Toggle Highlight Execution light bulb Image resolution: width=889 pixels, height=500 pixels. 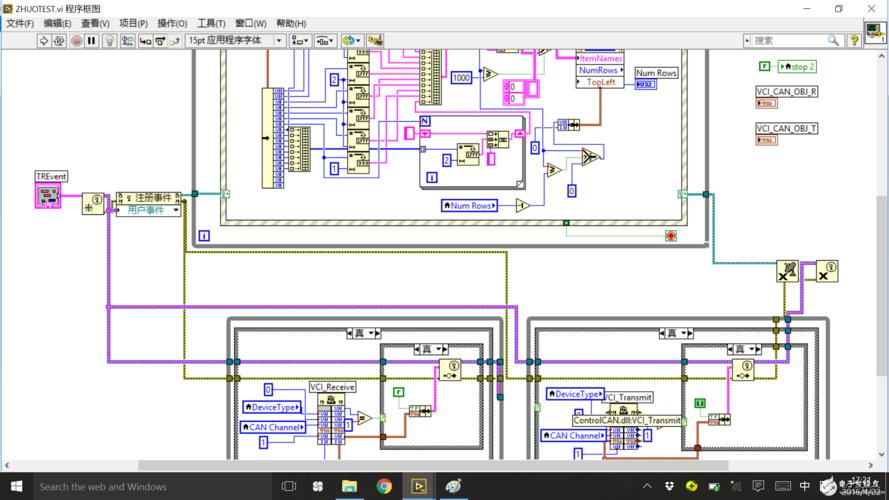point(110,41)
